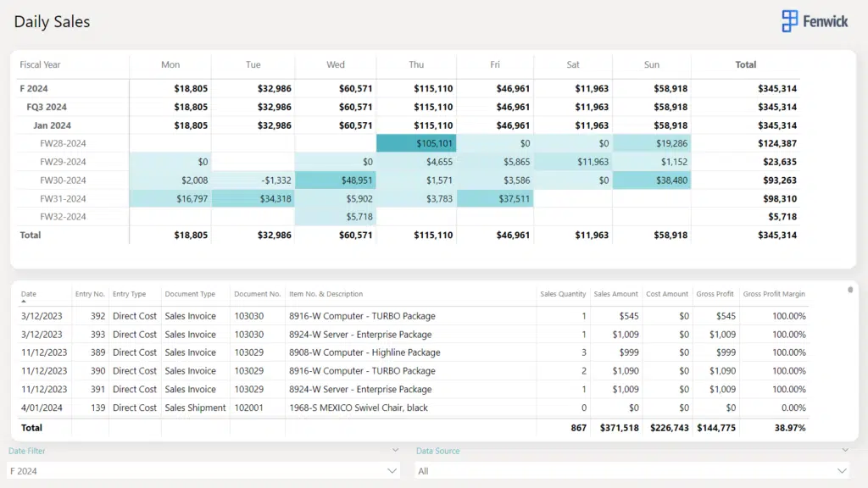Click the small chevron beside Data Source label
The height and width of the screenshot is (488, 868).
pyautogui.click(x=844, y=451)
